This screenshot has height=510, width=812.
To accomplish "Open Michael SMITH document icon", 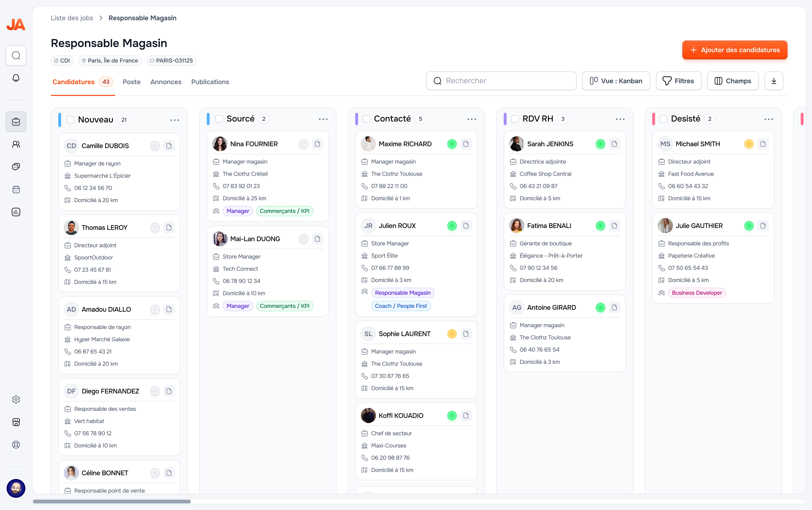I will [x=763, y=144].
